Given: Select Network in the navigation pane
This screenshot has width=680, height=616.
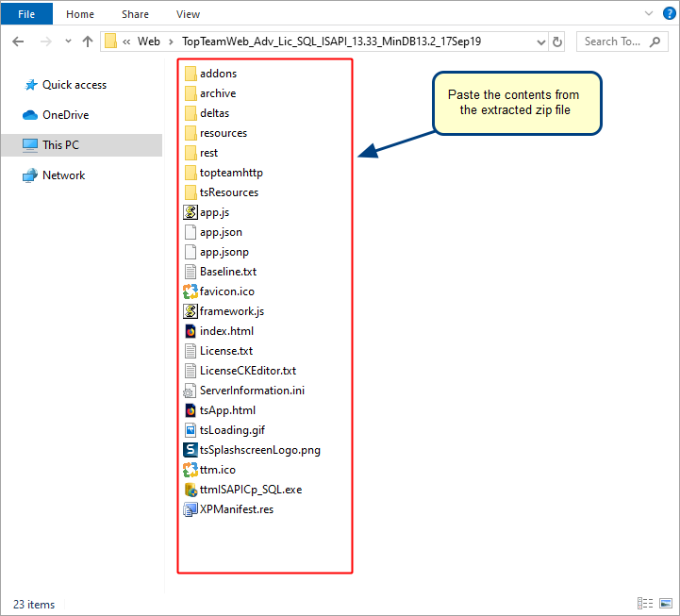Looking at the screenshot, I should tap(63, 175).
